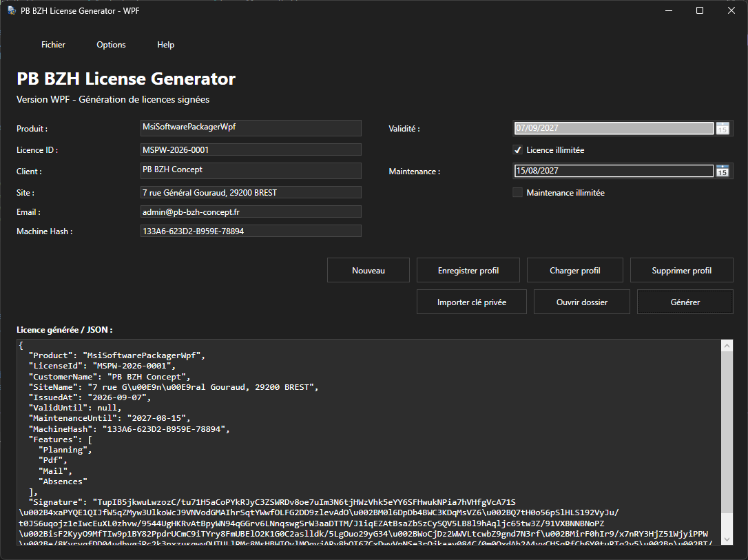Click the "SiteName" JSON line
This screenshot has height=560, width=748.
pos(173,387)
